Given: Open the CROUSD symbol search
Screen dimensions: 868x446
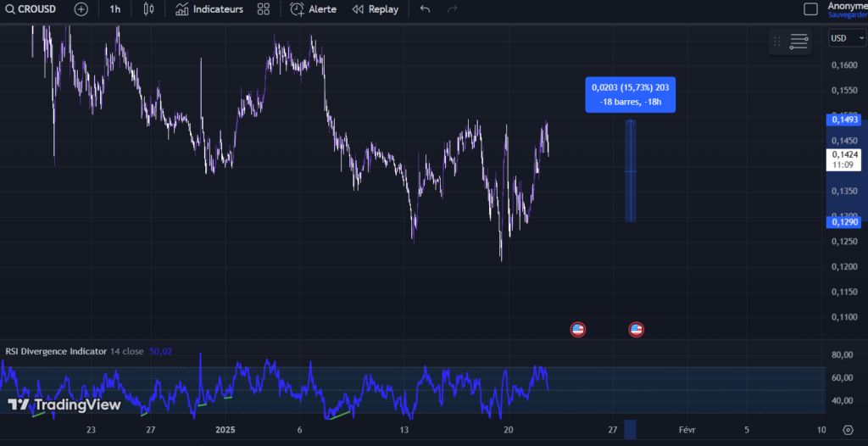Looking at the screenshot, I should click(x=32, y=9).
